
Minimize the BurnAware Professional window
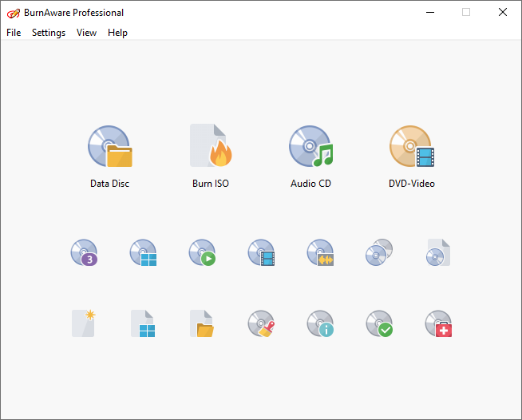[430, 12]
